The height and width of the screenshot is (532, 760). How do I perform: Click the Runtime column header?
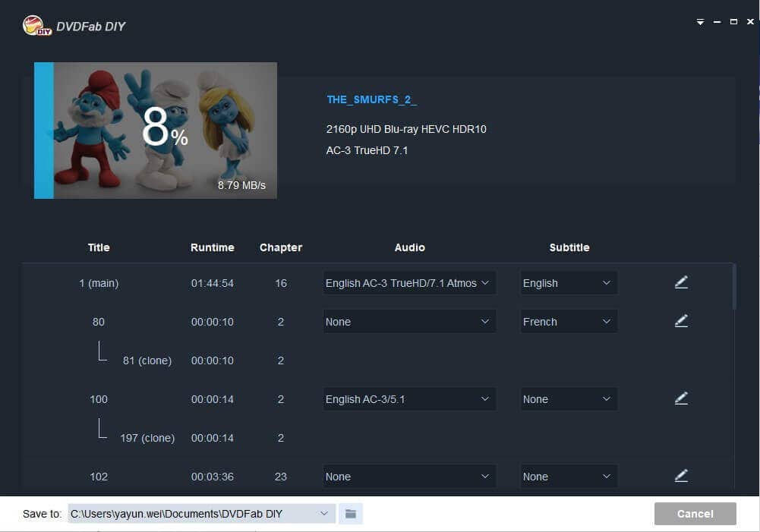[x=213, y=247]
